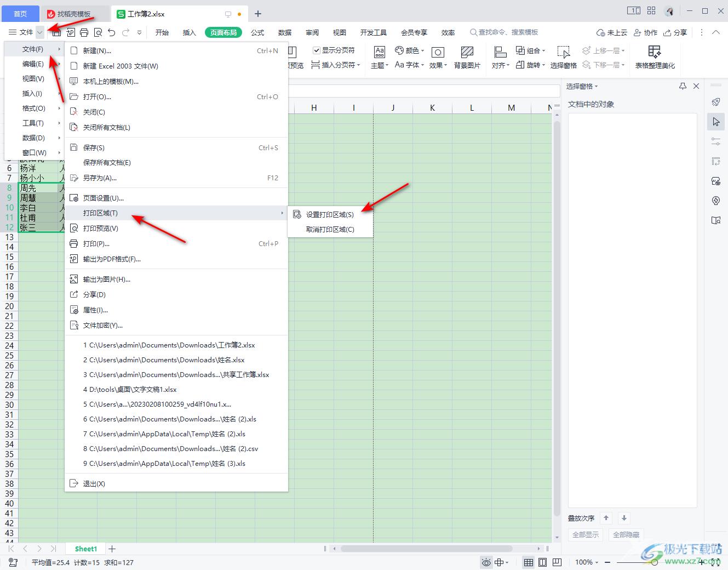The width and height of the screenshot is (728, 570).
Task: Expand the 选择窗格 panel title dropdown
Action: coord(597,87)
